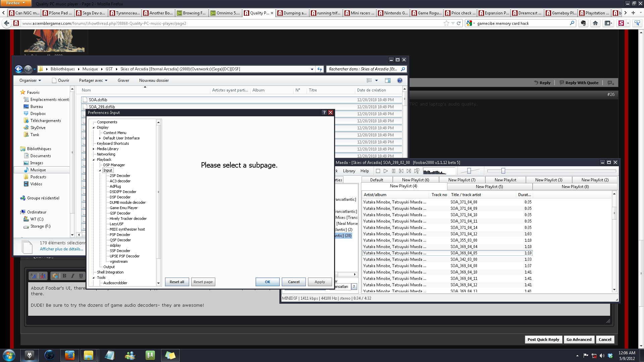Reload the Firefox page
Image resolution: width=644 pixels, height=362 pixels.
[459, 23]
